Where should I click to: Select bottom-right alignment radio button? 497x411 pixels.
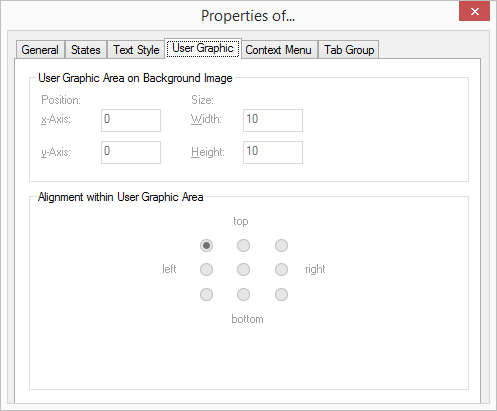coord(281,295)
